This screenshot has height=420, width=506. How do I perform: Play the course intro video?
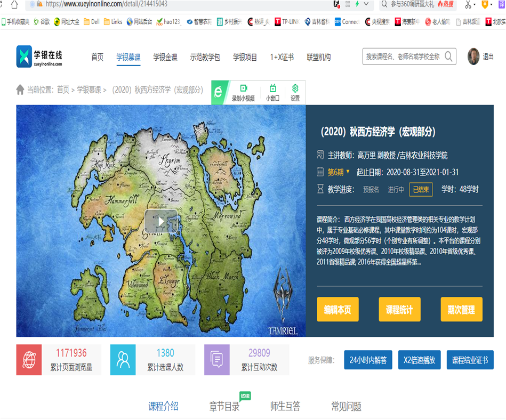pos(161,221)
